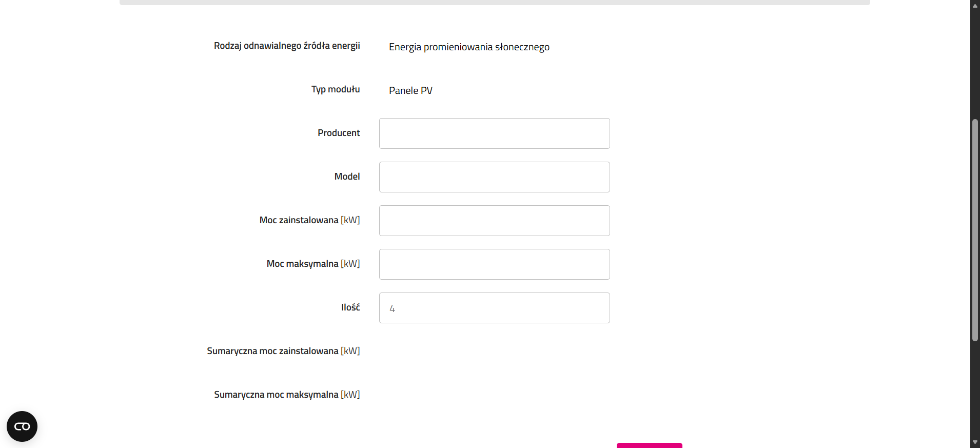Screen dimensions: 980x448
Task: Click the Model label text
Action: tap(347, 177)
